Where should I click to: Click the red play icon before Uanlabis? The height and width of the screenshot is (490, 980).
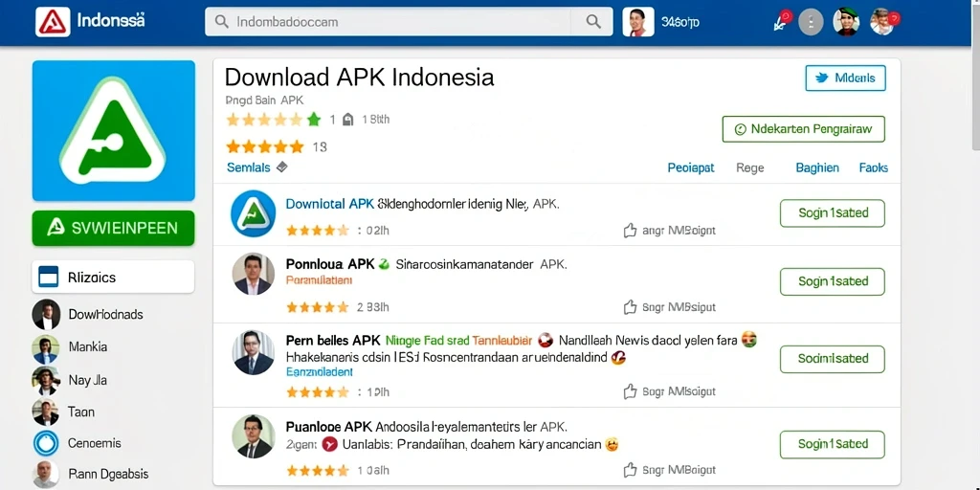point(329,444)
